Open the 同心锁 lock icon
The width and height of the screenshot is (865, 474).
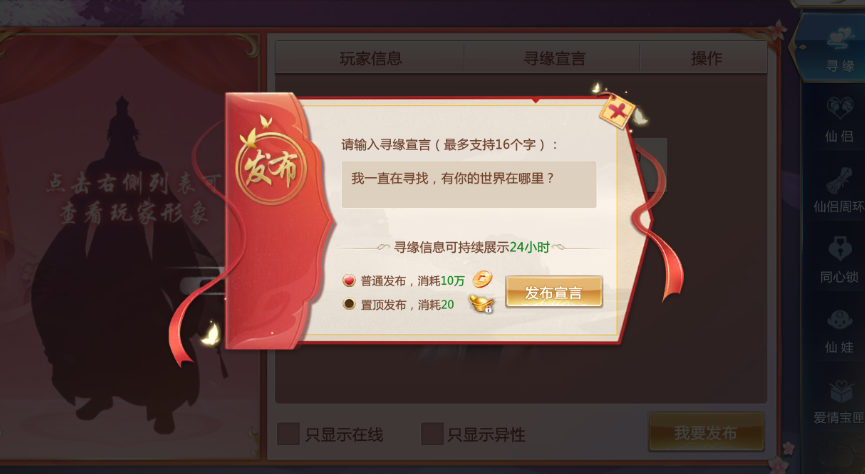(839, 259)
